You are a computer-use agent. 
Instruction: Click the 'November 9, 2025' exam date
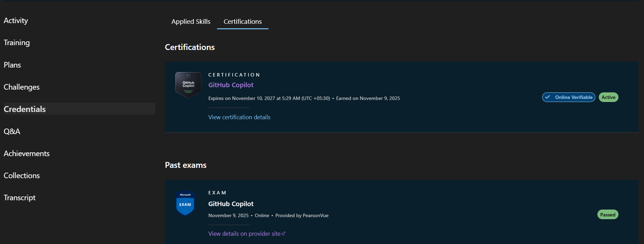(x=228, y=215)
